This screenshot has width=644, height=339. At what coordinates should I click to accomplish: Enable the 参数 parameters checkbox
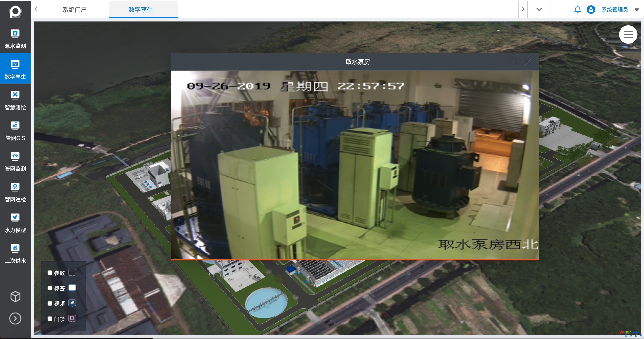pyautogui.click(x=50, y=273)
